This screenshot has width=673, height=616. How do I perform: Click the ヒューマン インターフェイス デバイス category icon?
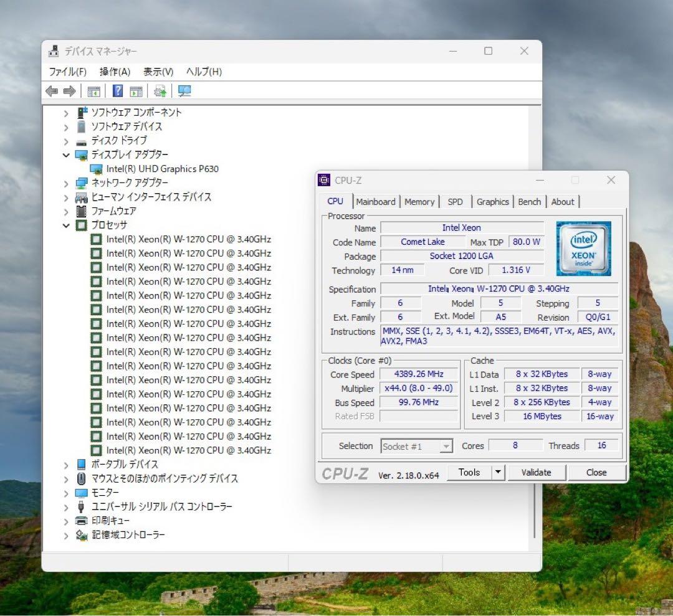coord(82,197)
